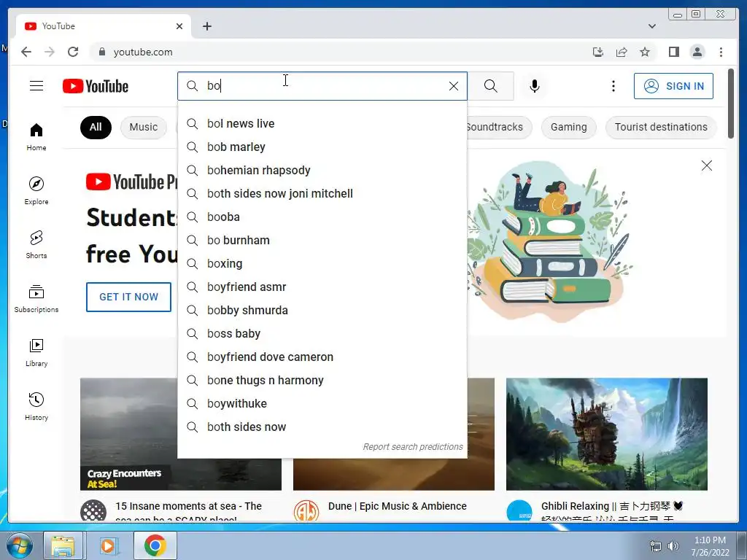This screenshot has width=747, height=560.
Task: Submit search with the magnifier button
Action: [x=491, y=86]
